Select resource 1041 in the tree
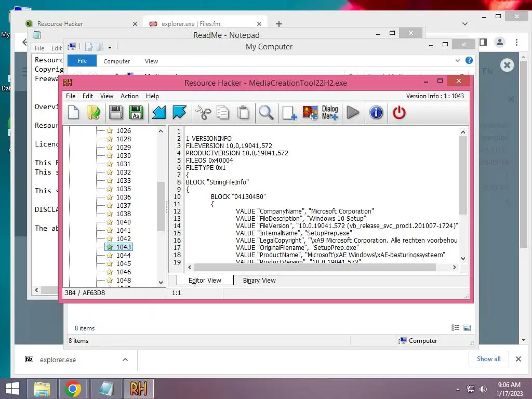Screen dimensions: 532x399 (x=124, y=230)
